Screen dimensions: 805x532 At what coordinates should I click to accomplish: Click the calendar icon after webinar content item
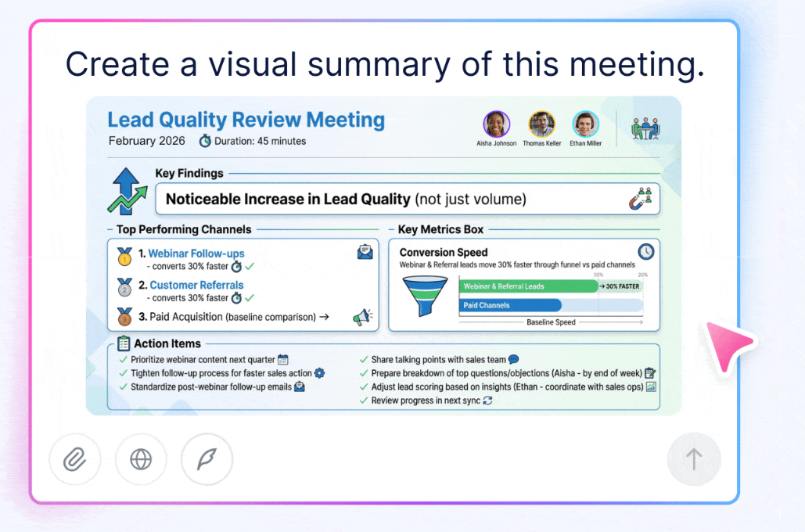tap(283, 359)
